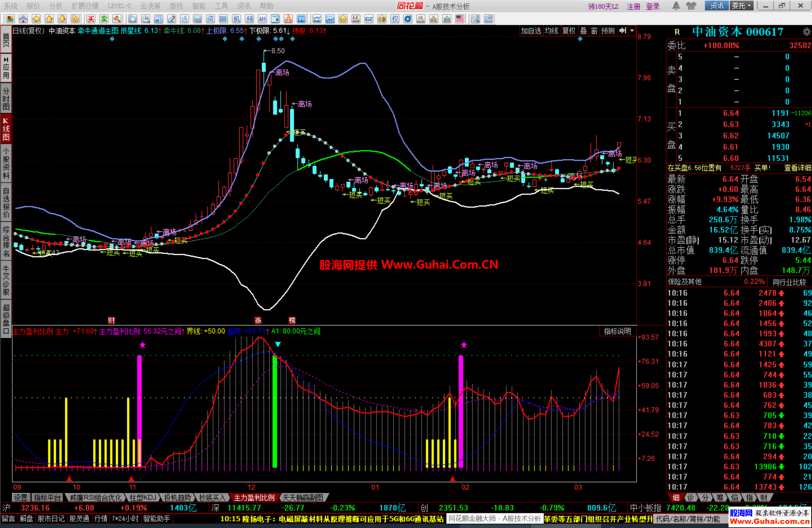The image size is (812, 528).
Task: Click the down arrow toolbar icon
Action: point(62,19)
